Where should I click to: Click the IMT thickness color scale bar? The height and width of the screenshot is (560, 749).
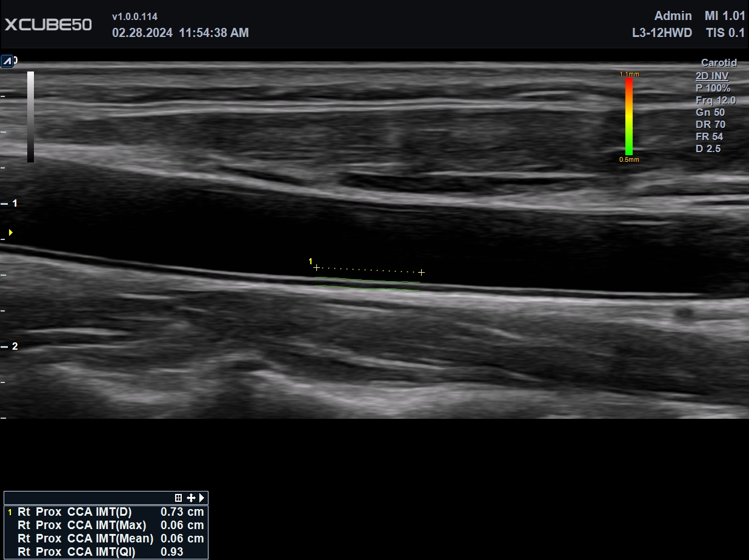coord(629,116)
